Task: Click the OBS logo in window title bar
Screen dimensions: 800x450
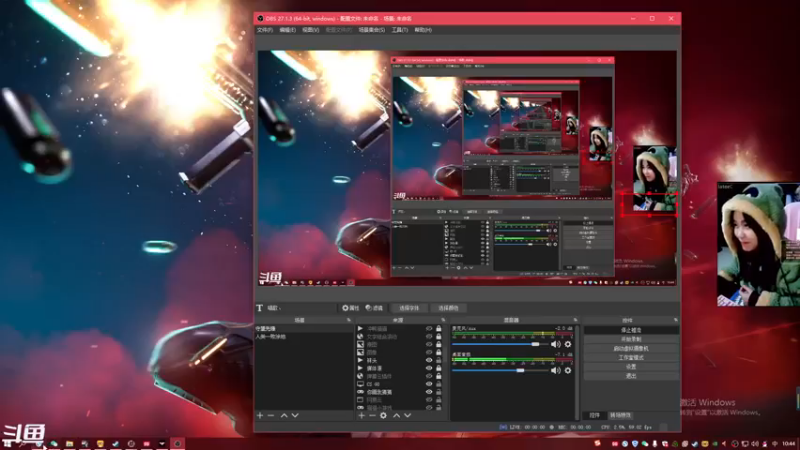Action: click(260, 18)
